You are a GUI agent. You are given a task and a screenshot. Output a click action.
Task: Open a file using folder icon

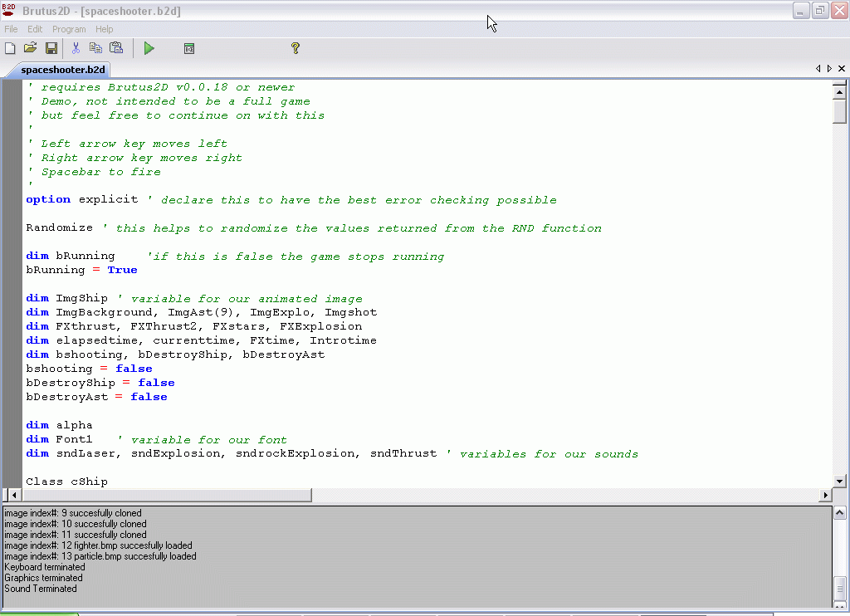pos(31,48)
